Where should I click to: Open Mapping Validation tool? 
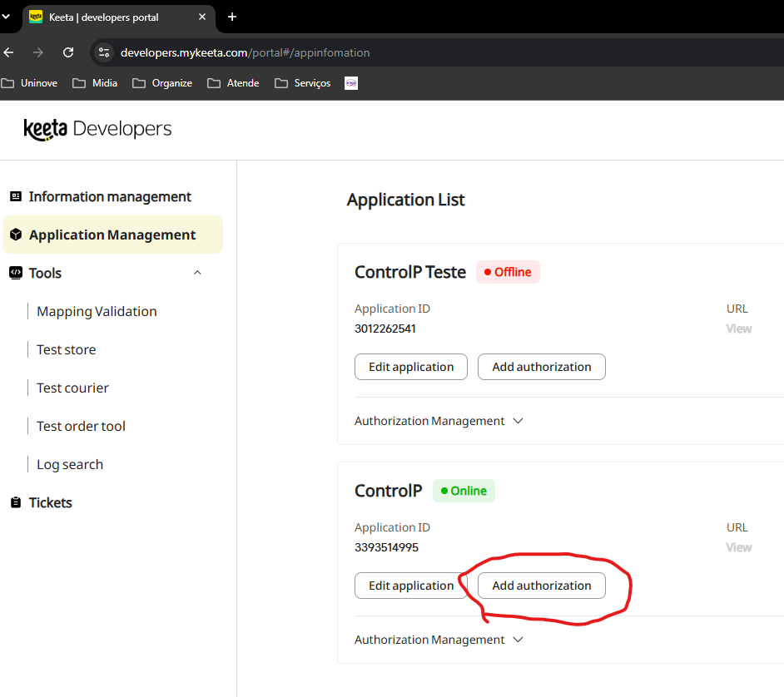(x=97, y=311)
